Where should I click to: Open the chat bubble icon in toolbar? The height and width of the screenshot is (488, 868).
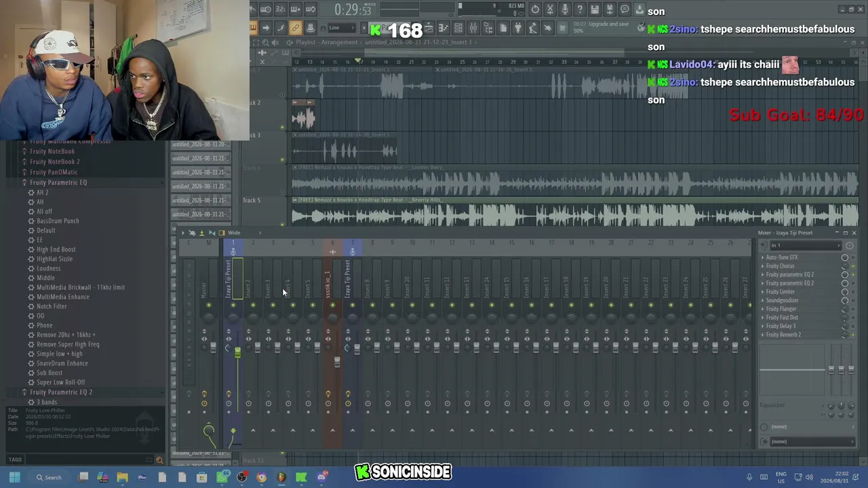tap(625, 9)
